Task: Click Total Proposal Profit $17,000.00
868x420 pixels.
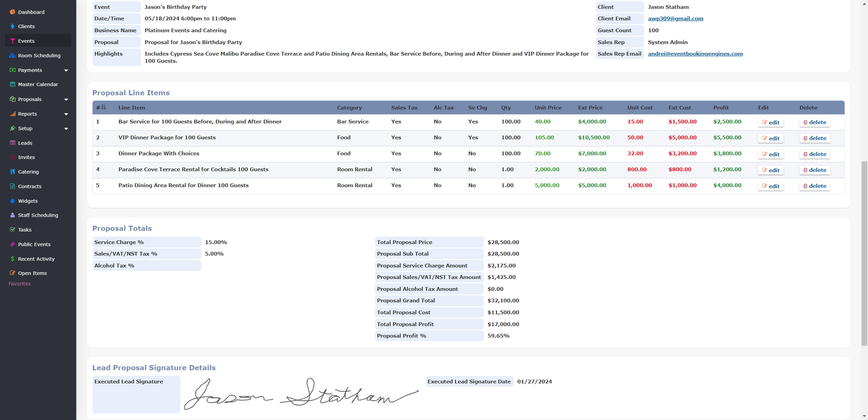Action: click(x=503, y=324)
